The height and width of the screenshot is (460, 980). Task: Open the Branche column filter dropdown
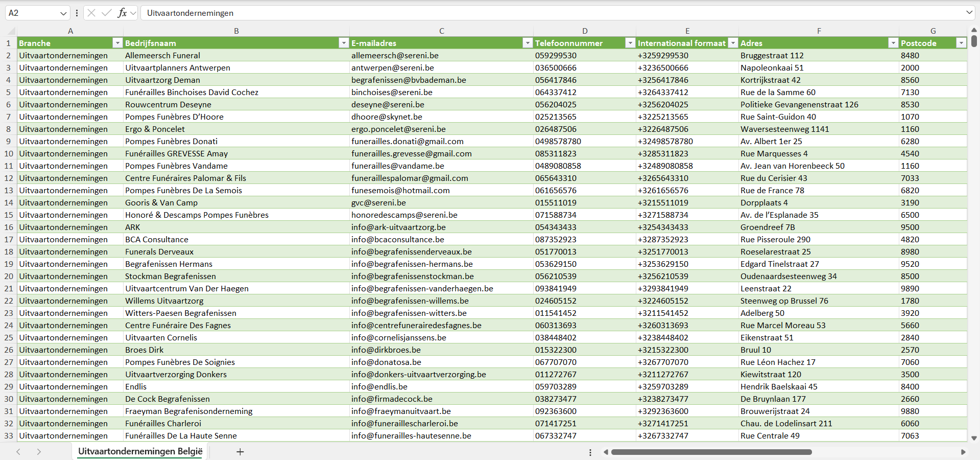[117, 43]
